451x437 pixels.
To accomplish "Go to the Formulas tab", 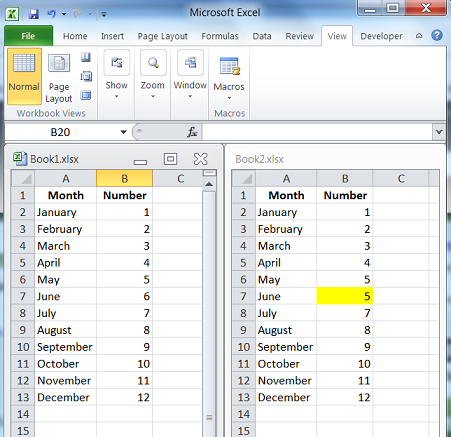I will [x=220, y=36].
